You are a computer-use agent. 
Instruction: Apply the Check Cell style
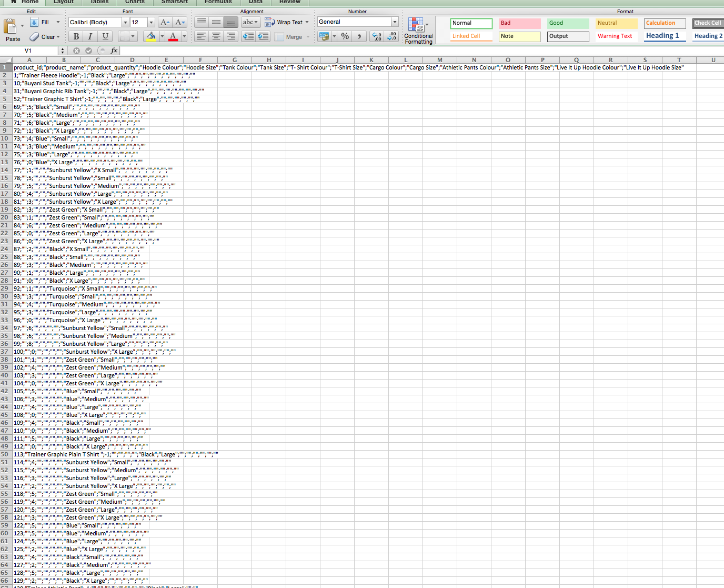(x=708, y=23)
